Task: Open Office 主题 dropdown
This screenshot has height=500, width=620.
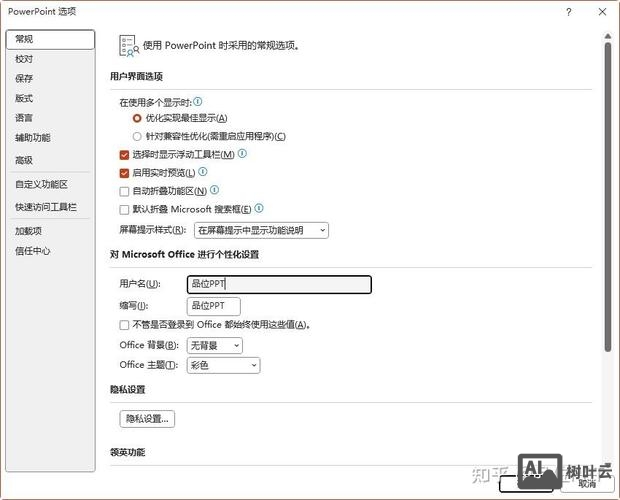Action: click(223, 365)
